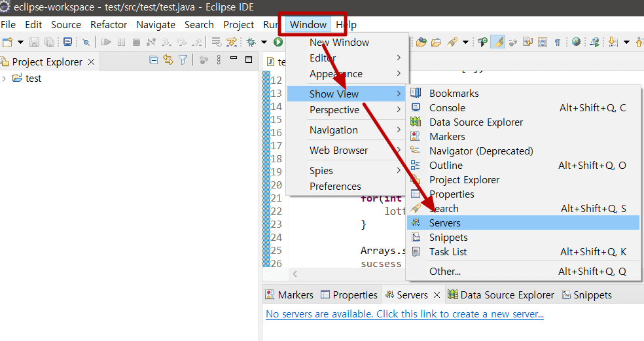Select Servers in Show View submenu

[524, 223]
